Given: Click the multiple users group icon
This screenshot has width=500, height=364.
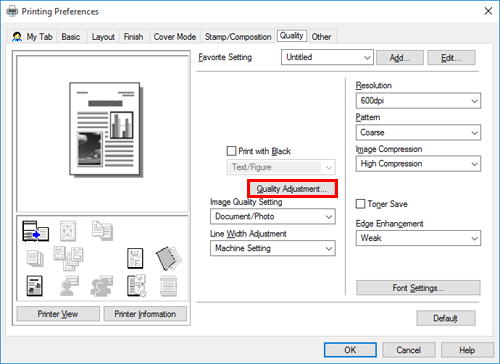Looking at the screenshot, I should tap(102, 286).
